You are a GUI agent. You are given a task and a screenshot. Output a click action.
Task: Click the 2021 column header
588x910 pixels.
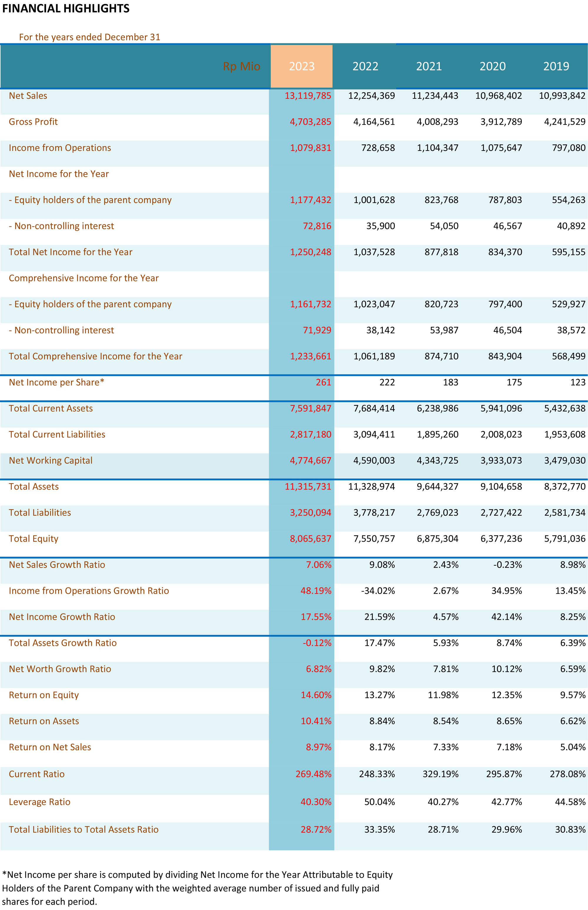tap(429, 66)
